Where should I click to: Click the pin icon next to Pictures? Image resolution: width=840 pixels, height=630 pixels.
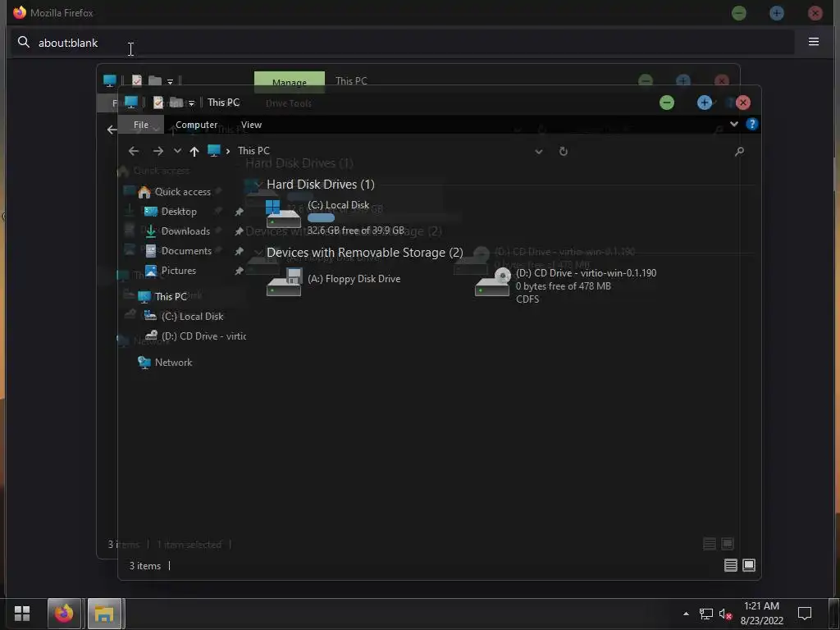[239, 271]
